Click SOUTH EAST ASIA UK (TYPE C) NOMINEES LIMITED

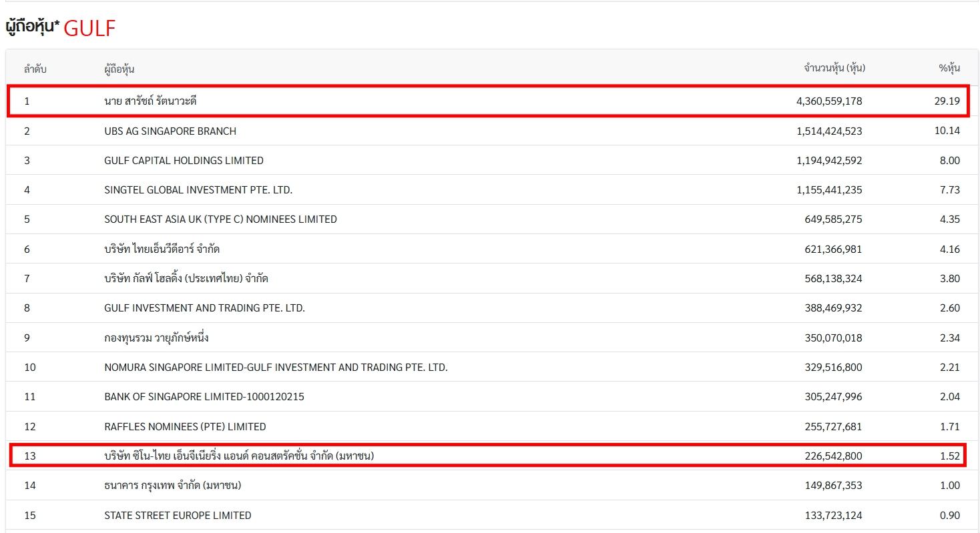pyautogui.click(x=220, y=219)
